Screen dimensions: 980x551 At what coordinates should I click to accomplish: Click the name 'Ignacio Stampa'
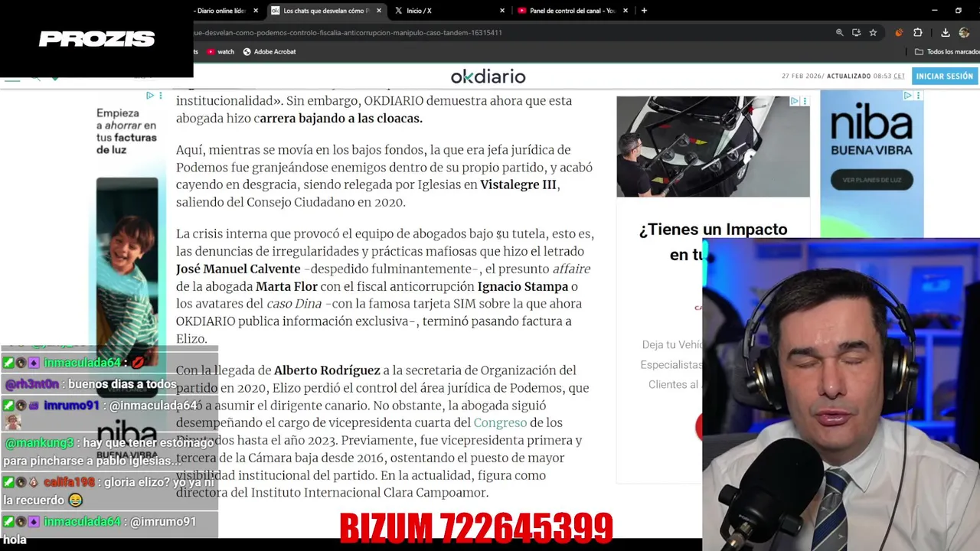(x=523, y=286)
